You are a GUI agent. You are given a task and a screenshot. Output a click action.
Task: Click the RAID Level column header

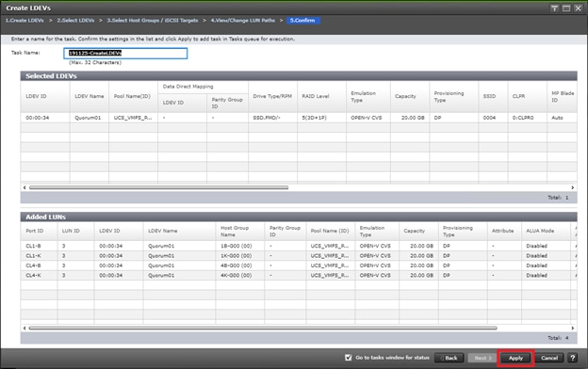click(321, 96)
